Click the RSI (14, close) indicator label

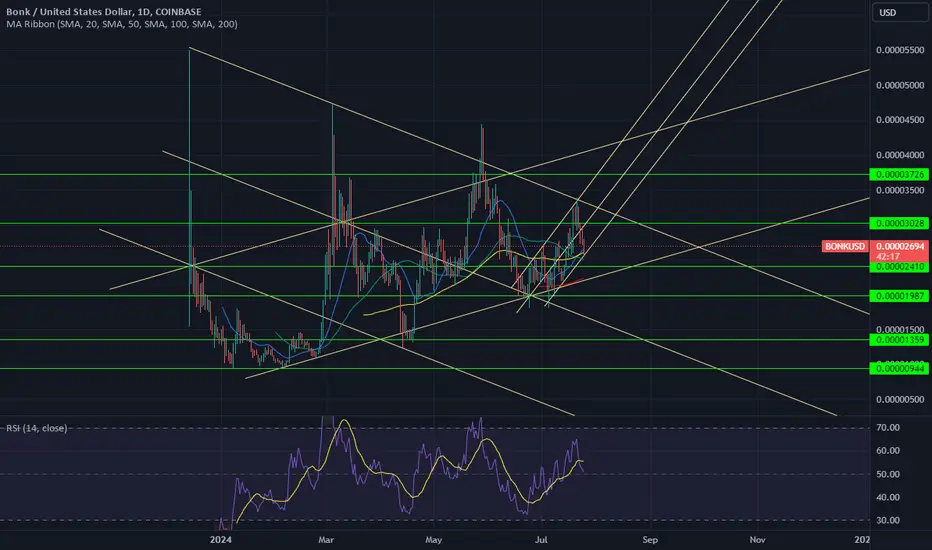pyautogui.click(x=37, y=428)
